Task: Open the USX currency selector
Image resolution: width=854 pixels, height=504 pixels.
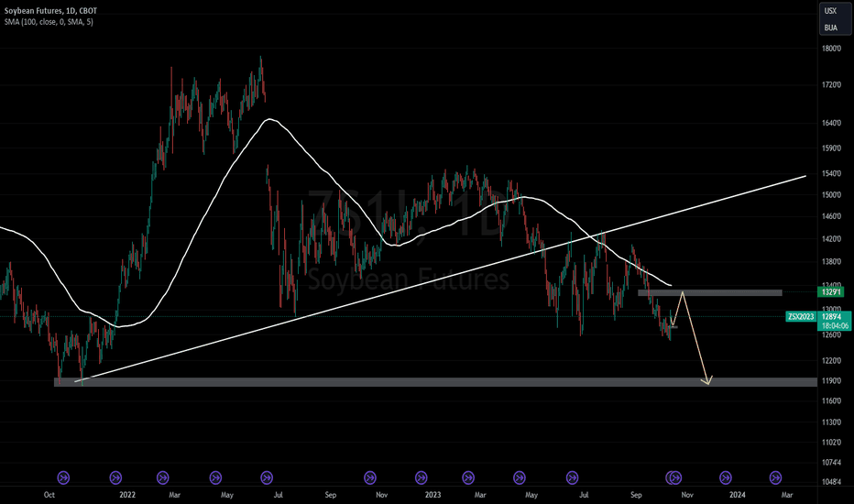Action: [830, 11]
